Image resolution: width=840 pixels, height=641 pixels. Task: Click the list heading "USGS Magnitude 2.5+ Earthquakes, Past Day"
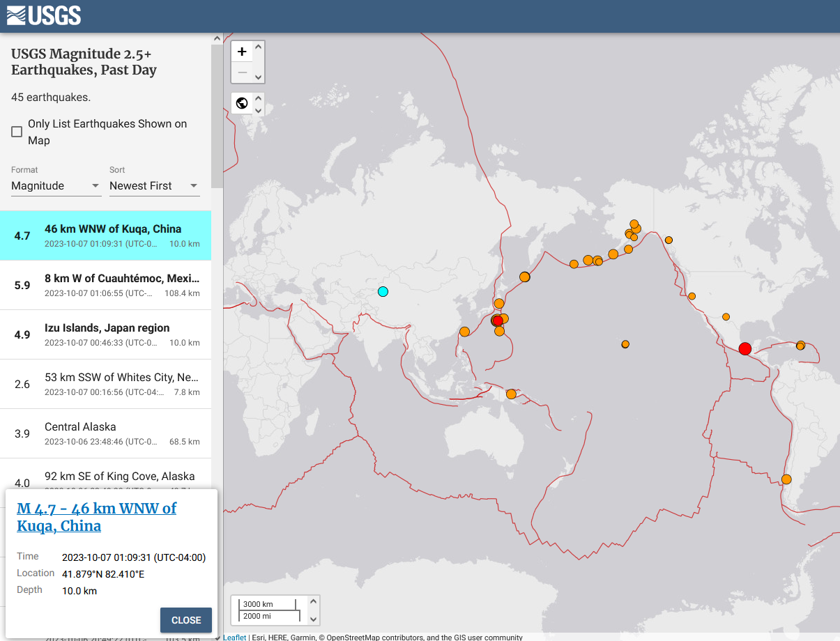(84, 62)
